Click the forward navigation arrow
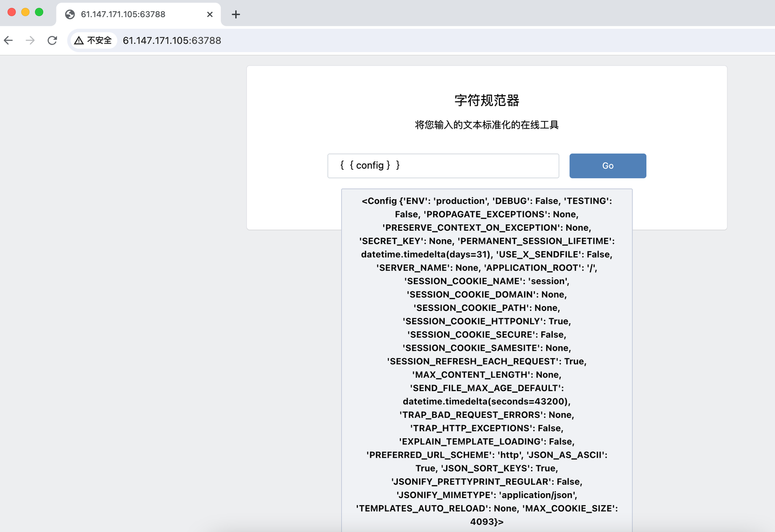The image size is (775, 532). pos(30,40)
